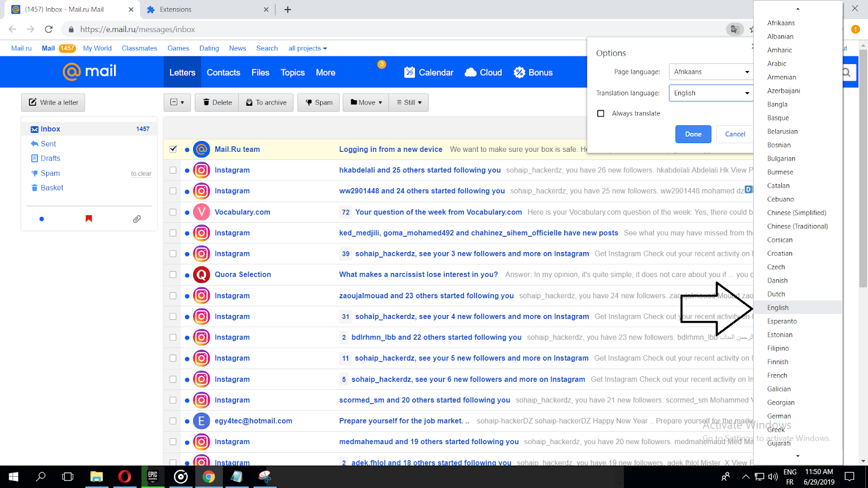Open the Windows Action Center icon
The width and height of the screenshot is (868, 488).
pyautogui.click(x=850, y=477)
